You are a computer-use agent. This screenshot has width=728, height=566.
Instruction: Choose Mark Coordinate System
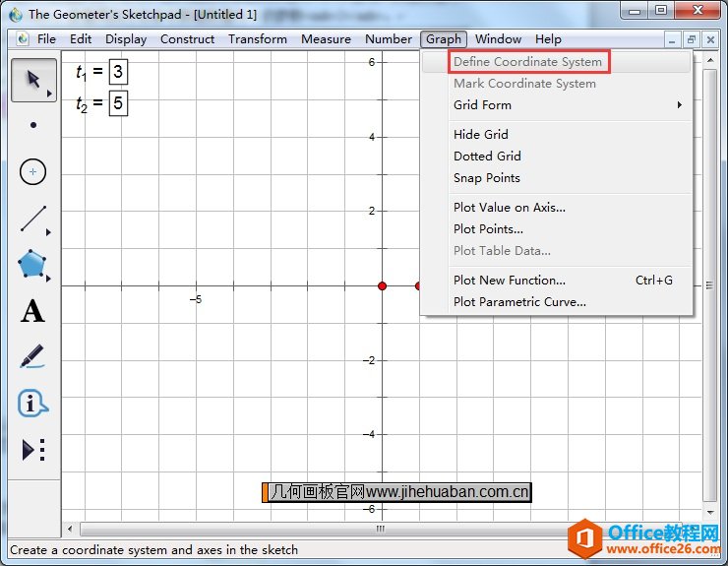click(x=557, y=84)
